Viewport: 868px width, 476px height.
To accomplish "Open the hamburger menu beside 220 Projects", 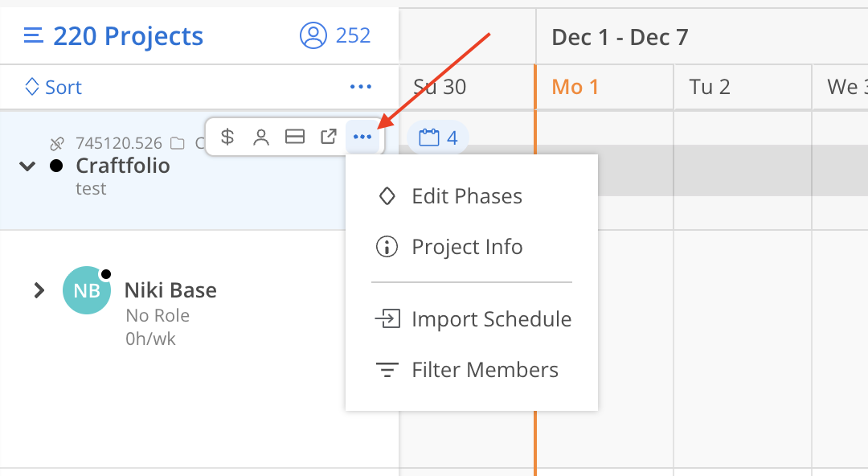I will [x=33, y=36].
